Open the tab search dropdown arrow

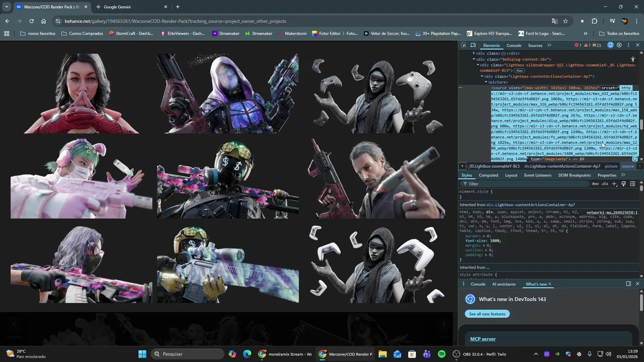click(x=7, y=7)
